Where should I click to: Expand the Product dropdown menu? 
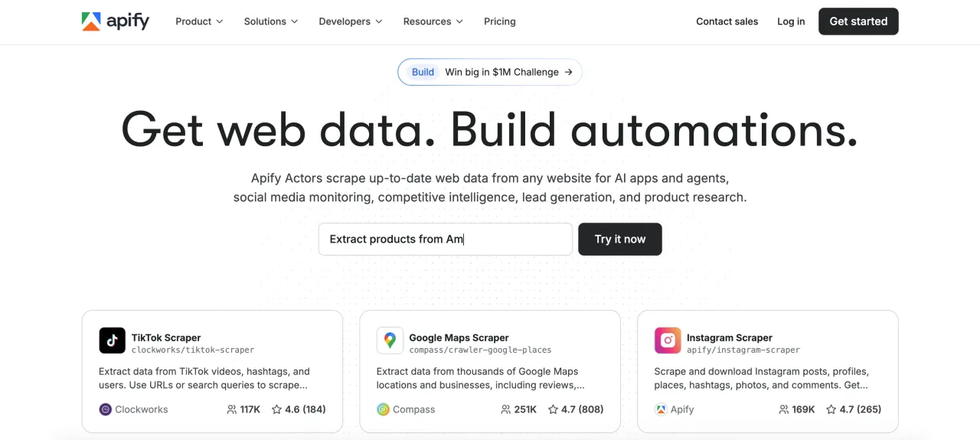point(199,21)
